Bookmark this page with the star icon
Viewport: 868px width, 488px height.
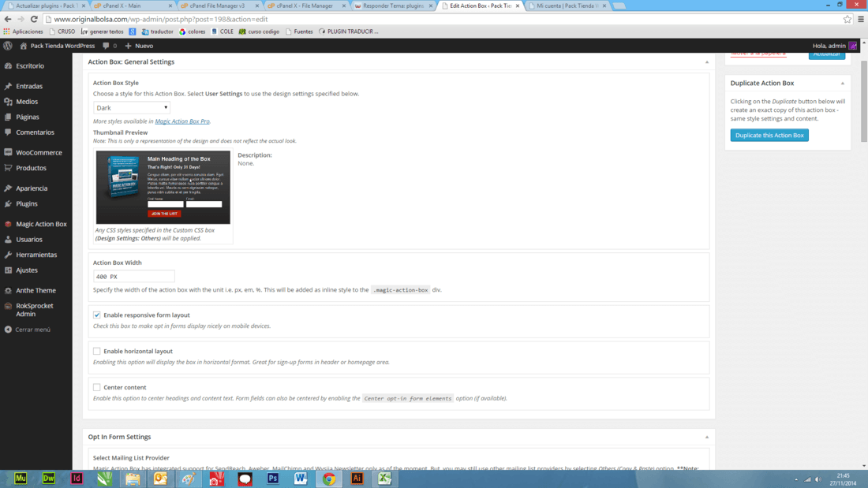coord(847,19)
